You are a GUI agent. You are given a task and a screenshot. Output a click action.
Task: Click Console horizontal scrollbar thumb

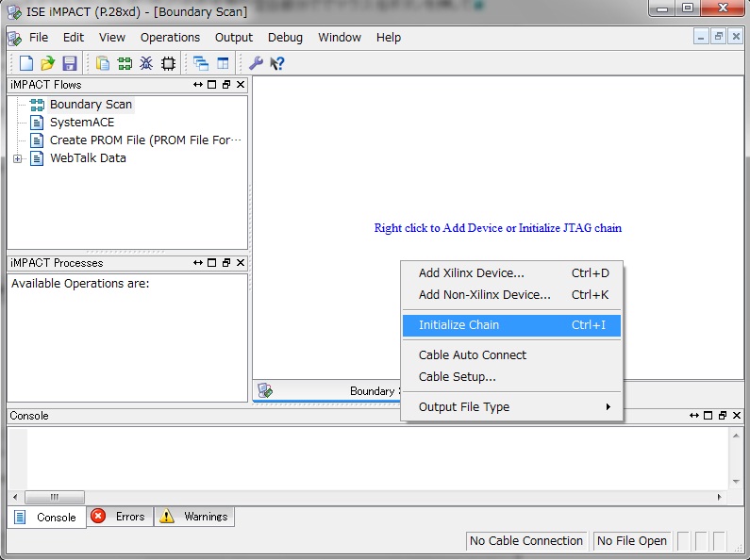55,497
